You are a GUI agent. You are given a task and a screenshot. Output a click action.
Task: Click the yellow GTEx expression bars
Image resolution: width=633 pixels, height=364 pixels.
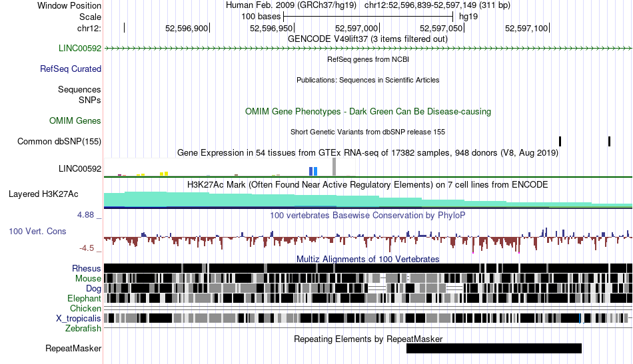[164, 174]
